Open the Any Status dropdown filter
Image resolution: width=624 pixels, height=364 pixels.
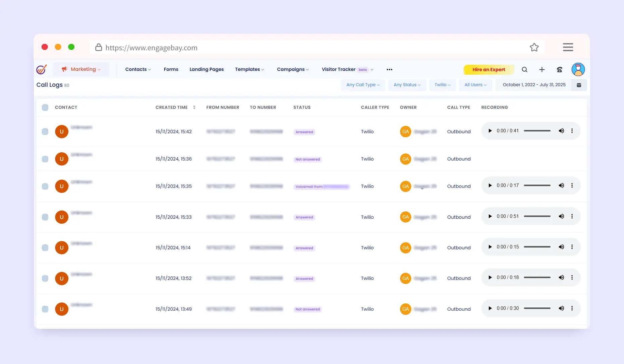pos(407,85)
